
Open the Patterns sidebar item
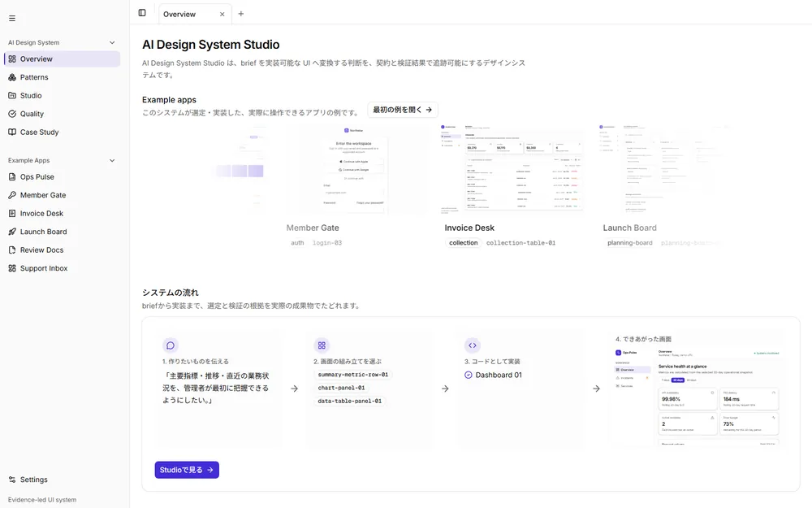pos(63,77)
